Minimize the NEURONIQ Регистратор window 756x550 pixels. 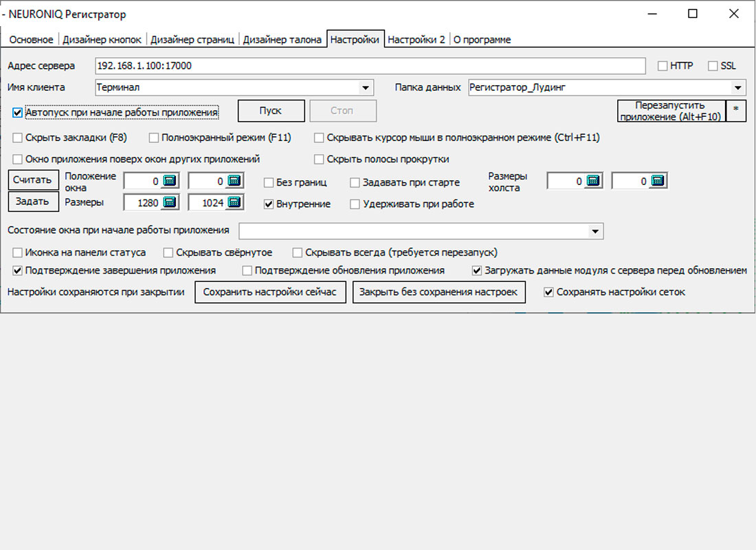(x=652, y=14)
